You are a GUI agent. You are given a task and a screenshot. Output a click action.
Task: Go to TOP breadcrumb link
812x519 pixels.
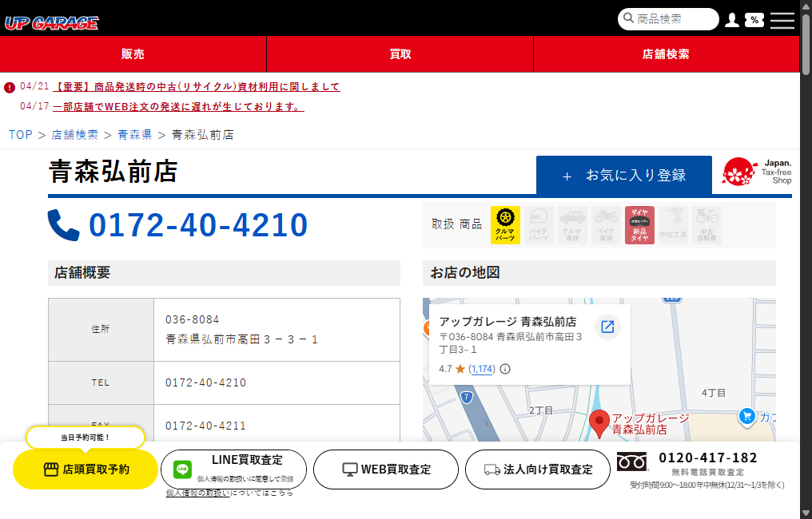(21, 135)
